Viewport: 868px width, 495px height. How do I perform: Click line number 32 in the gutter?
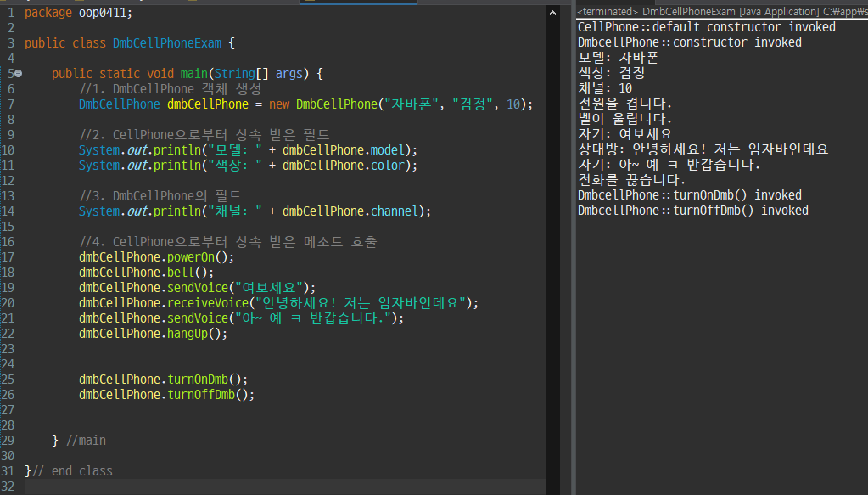(x=8, y=487)
